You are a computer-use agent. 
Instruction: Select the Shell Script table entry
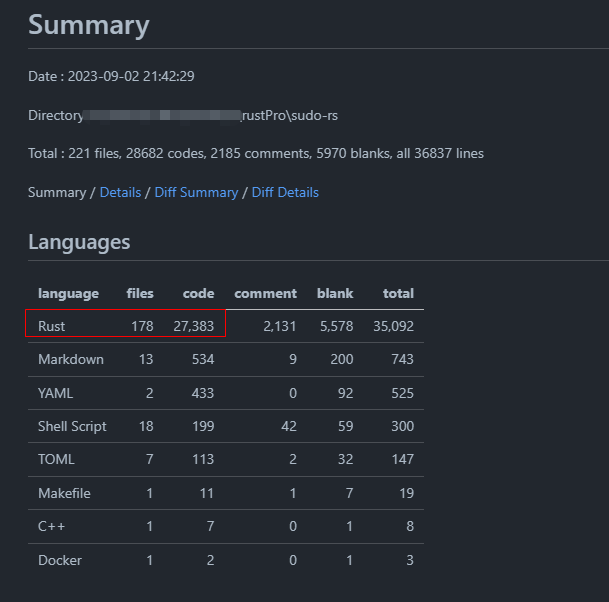point(72,426)
